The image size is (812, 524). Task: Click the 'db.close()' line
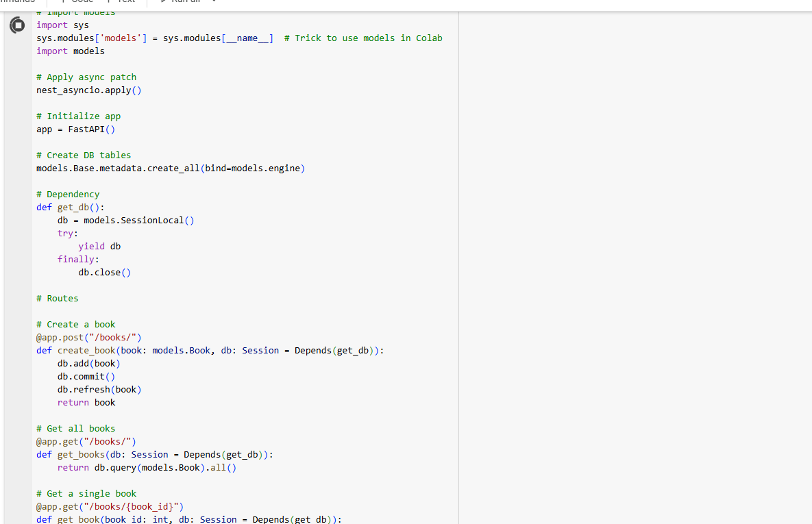coord(105,273)
